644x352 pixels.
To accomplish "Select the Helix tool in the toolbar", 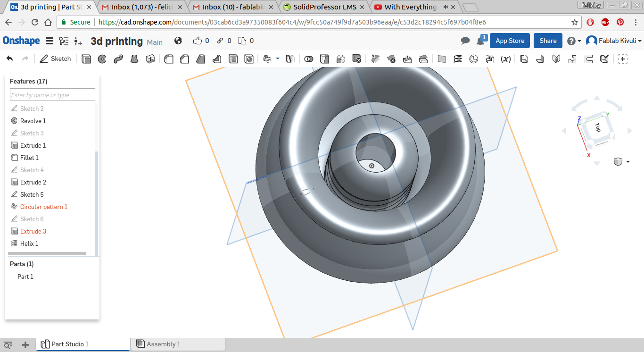I will pyautogui.click(x=458, y=59).
